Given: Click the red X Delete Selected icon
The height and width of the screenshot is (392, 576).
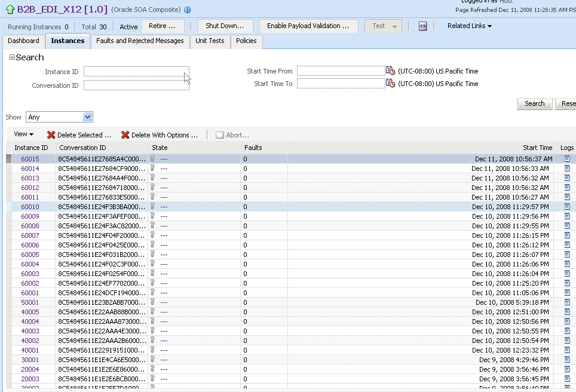Looking at the screenshot, I should pyautogui.click(x=51, y=135).
